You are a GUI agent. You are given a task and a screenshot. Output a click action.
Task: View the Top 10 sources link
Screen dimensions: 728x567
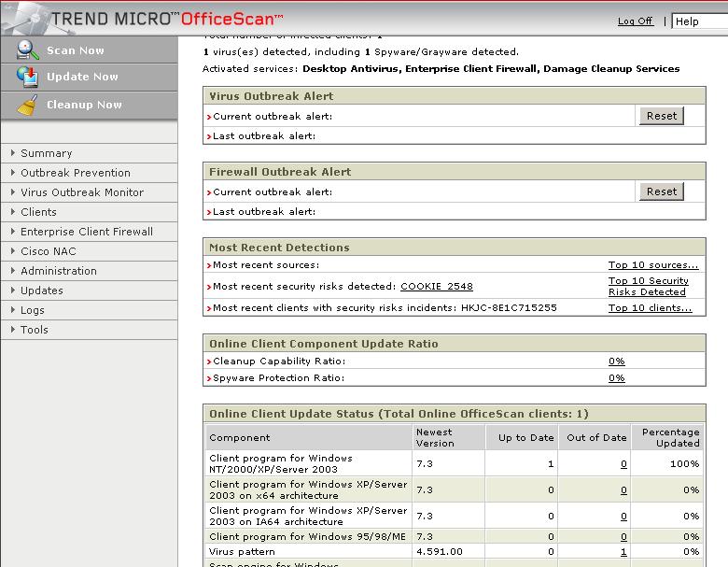(x=652, y=265)
